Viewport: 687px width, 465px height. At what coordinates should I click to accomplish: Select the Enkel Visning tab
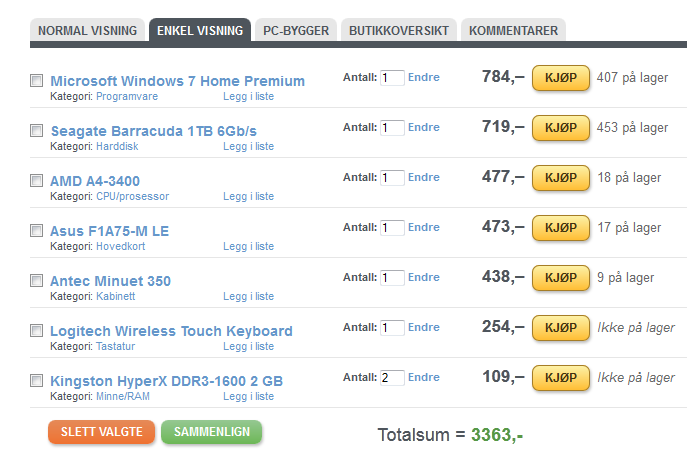200,30
